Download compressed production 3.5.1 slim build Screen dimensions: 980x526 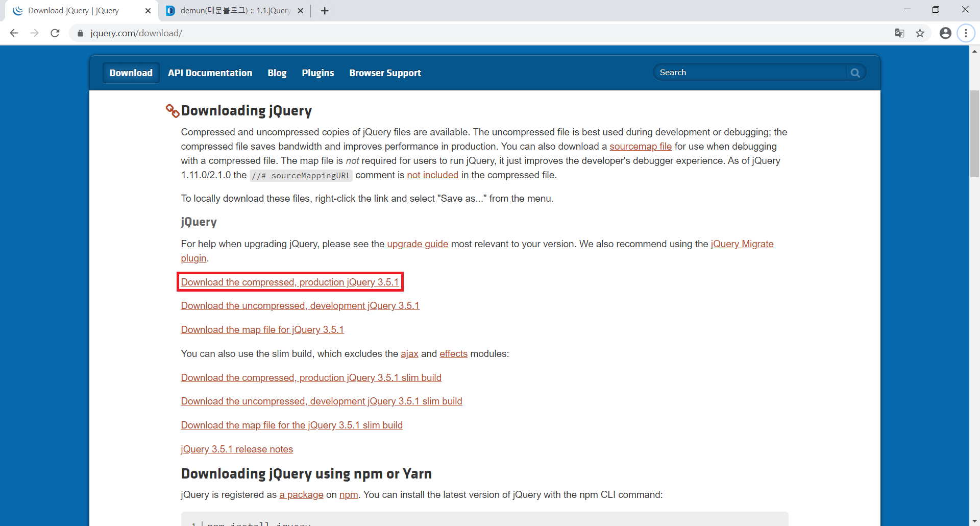click(311, 378)
